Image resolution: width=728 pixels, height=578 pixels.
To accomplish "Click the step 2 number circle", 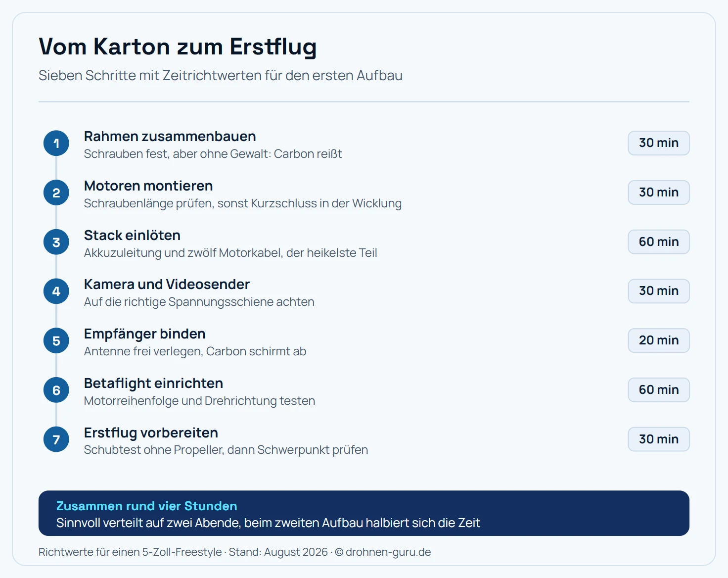I will coord(56,193).
